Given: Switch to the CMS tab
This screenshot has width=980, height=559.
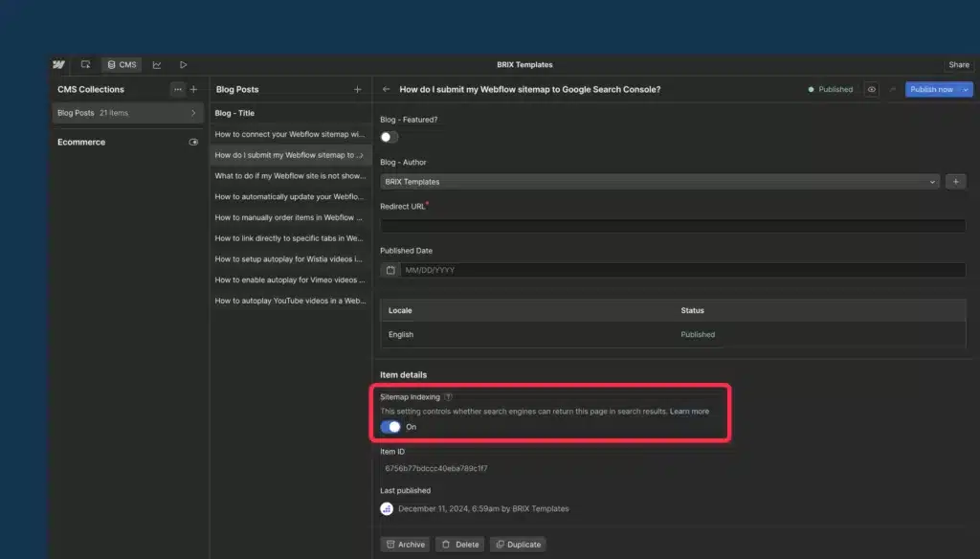Looking at the screenshot, I should pyautogui.click(x=122, y=65).
